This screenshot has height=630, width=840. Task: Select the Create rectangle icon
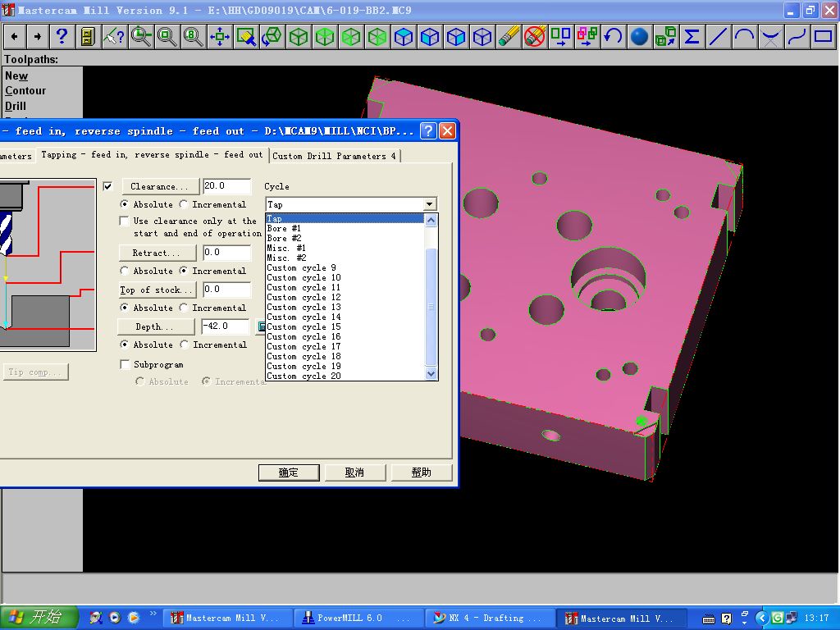click(823, 37)
